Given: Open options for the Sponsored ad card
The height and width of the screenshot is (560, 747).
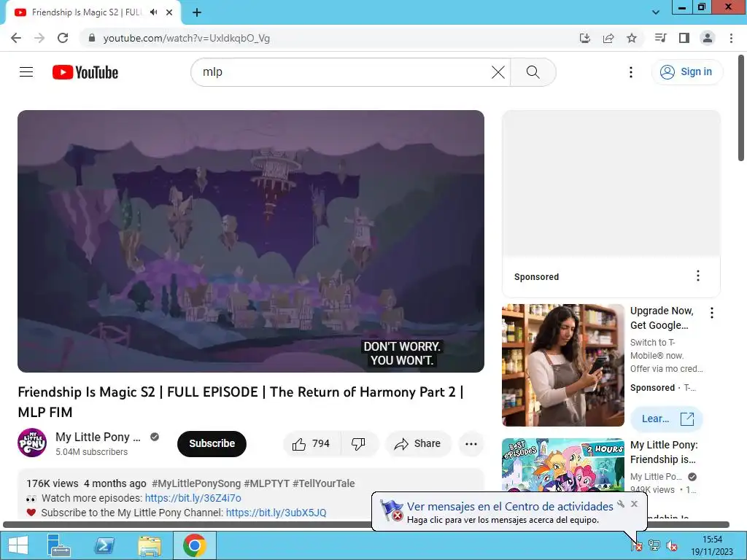Looking at the screenshot, I should pyautogui.click(x=698, y=276).
